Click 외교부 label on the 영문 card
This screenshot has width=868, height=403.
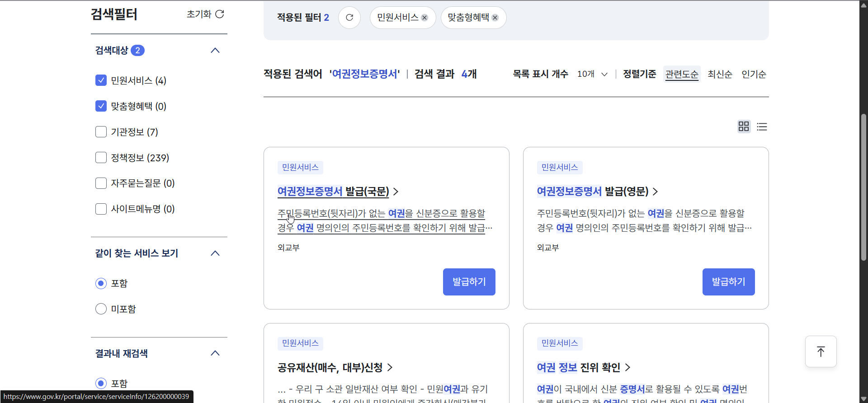click(548, 248)
